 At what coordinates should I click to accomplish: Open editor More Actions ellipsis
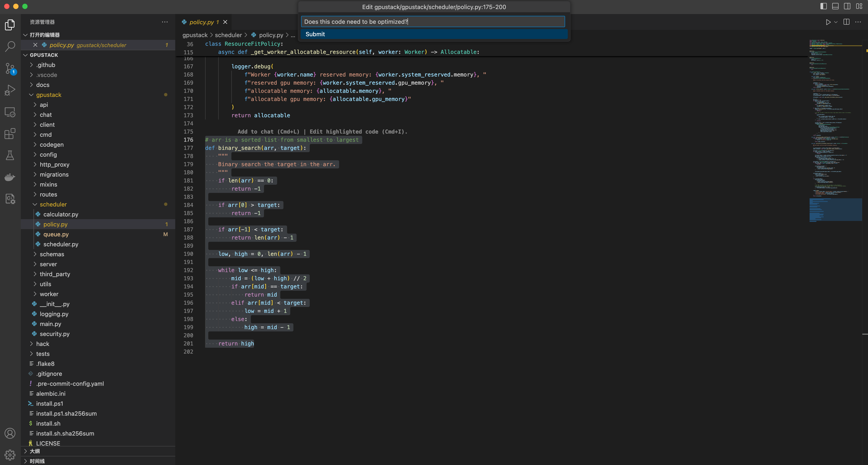[x=858, y=22]
